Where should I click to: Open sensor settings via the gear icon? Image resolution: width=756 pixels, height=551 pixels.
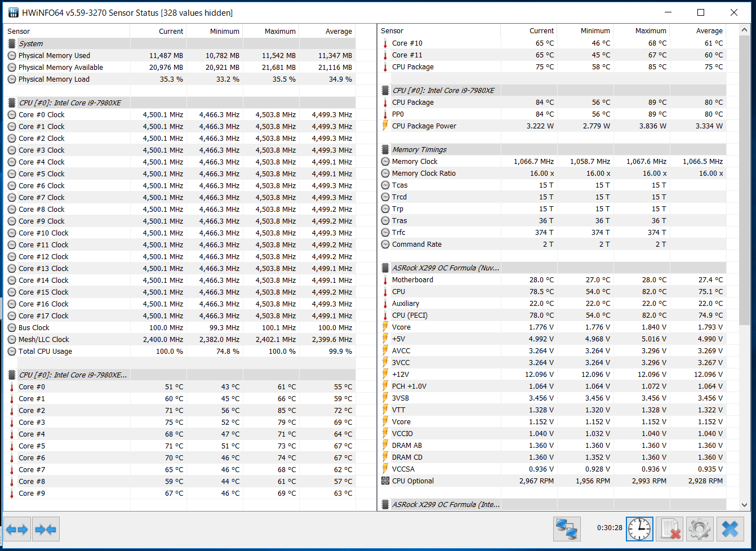(x=700, y=529)
